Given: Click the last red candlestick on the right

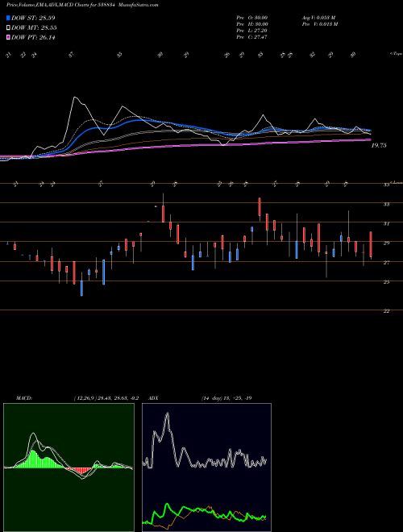Looking at the screenshot, I should (371, 244).
